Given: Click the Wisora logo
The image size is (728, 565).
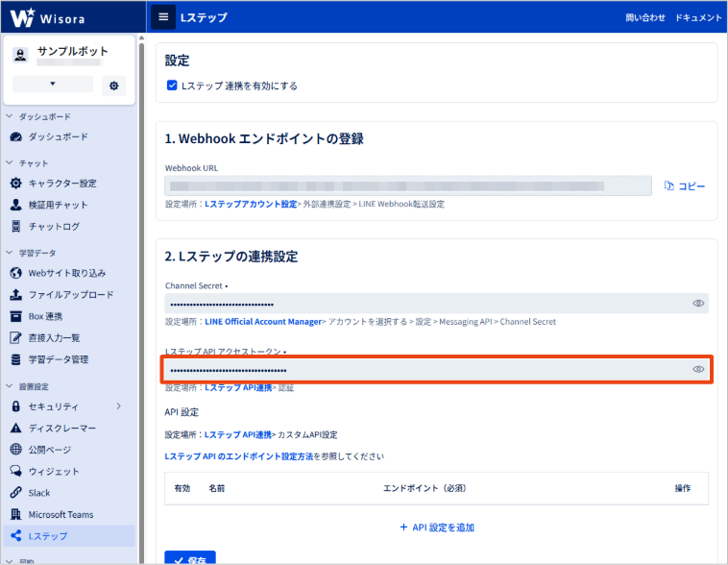Looking at the screenshot, I should coord(47,17).
